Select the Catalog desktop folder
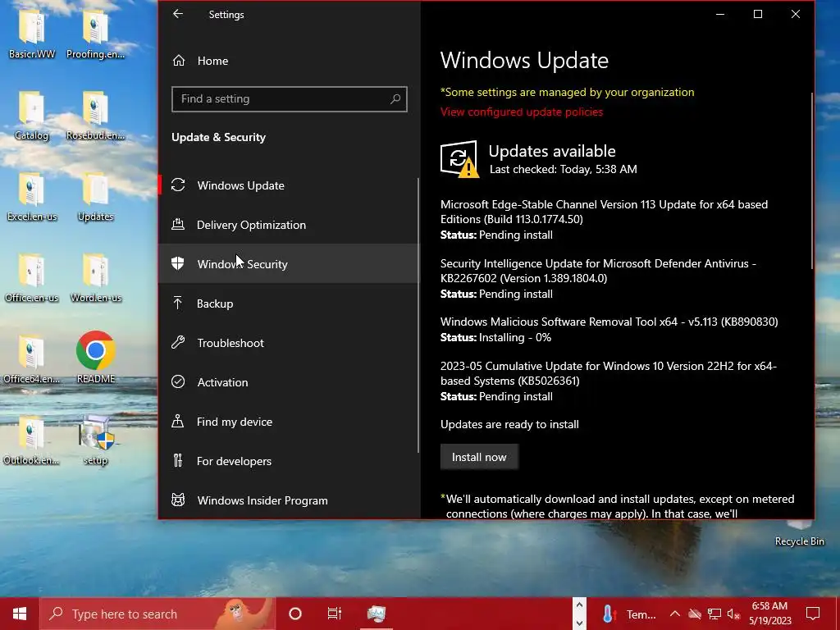The image size is (840, 630). (x=32, y=115)
